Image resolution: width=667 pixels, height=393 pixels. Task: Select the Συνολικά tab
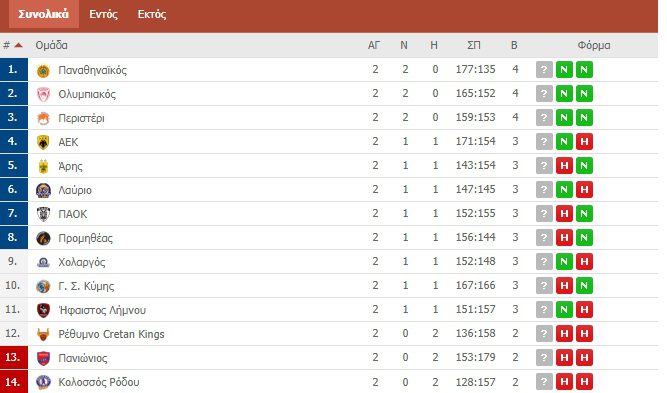43,14
